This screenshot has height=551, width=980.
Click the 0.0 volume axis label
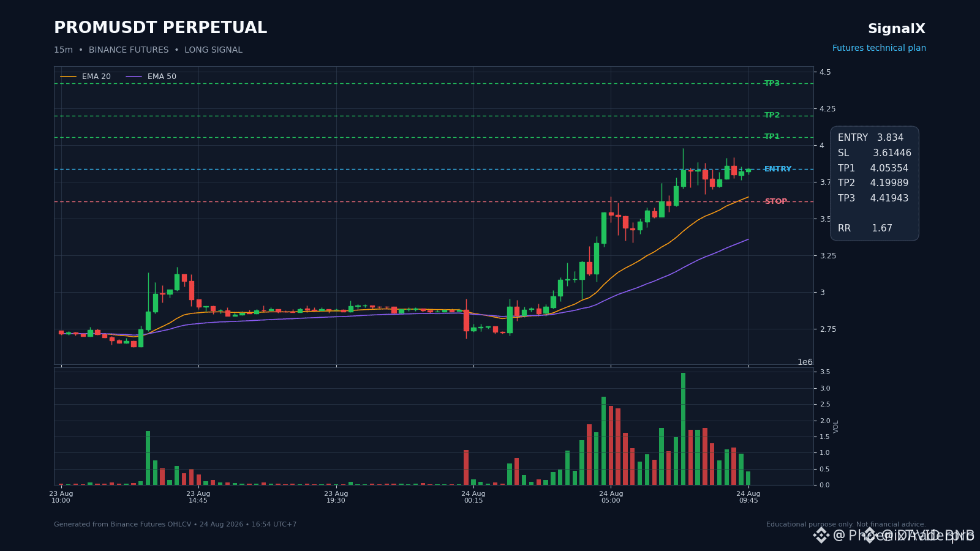pos(825,485)
